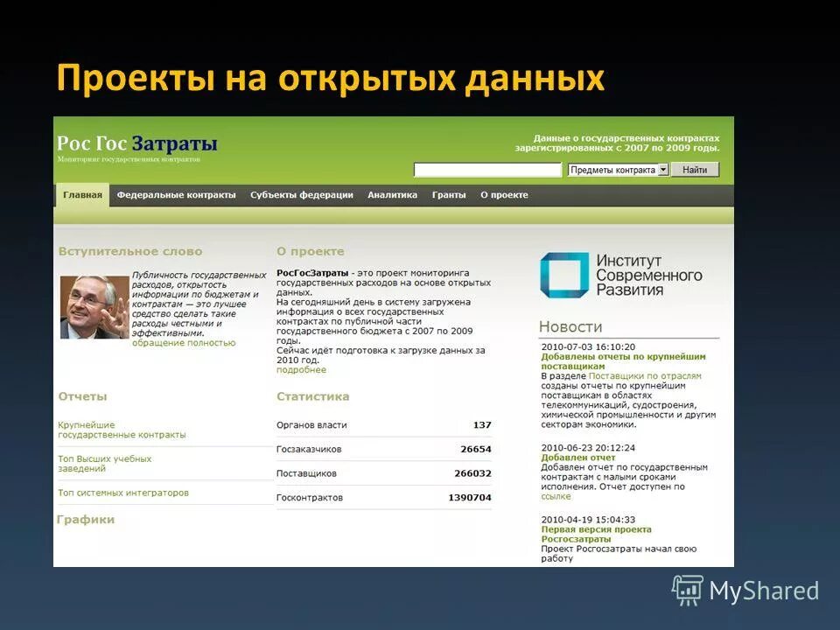
Task: Focus the search input field
Action: (x=487, y=170)
